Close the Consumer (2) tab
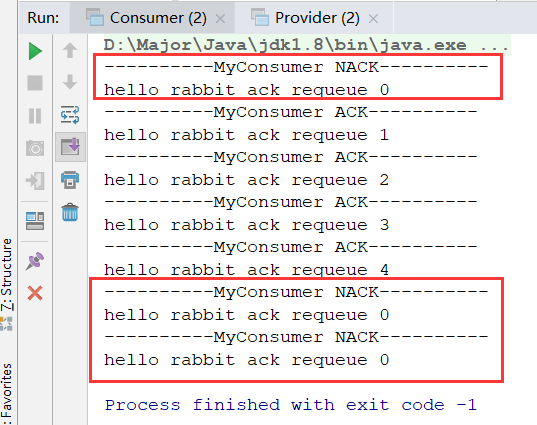 click(221, 18)
